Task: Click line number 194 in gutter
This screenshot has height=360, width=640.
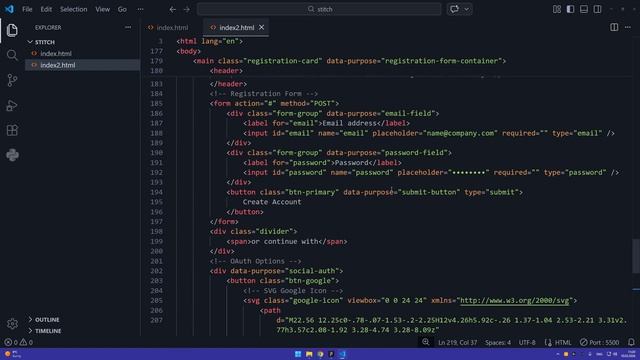Action: [x=156, y=192]
